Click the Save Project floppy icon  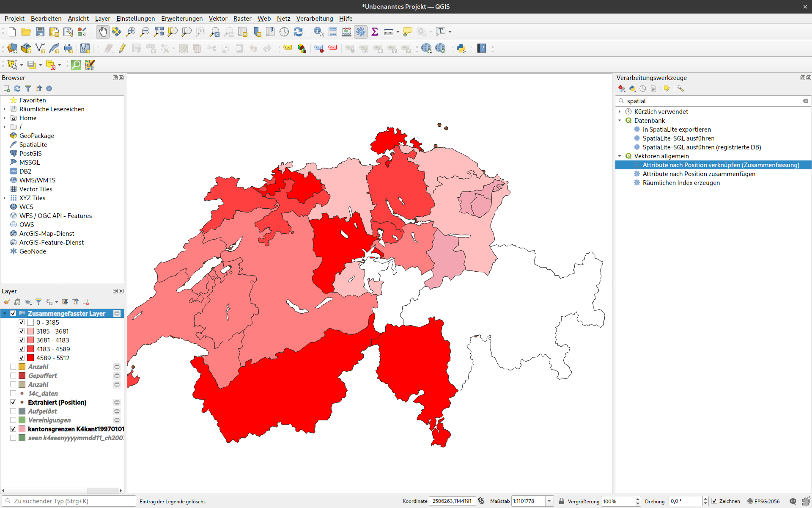pyautogui.click(x=40, y=32)
